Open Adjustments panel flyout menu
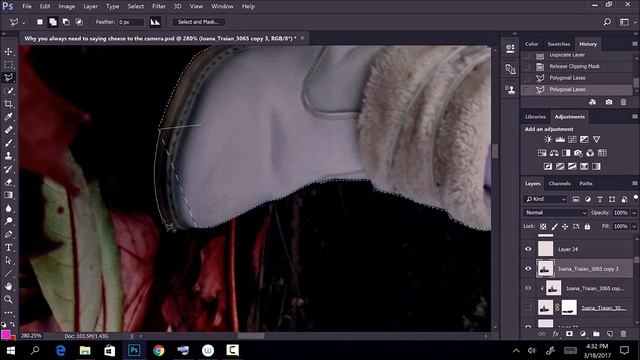The image size is (640, 360). [x=635, y=117]
